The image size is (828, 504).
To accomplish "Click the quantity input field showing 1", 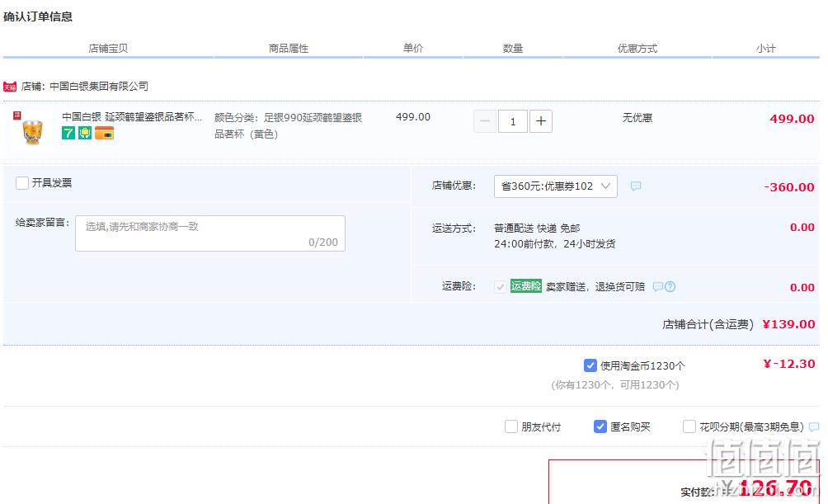I will 513,121.
